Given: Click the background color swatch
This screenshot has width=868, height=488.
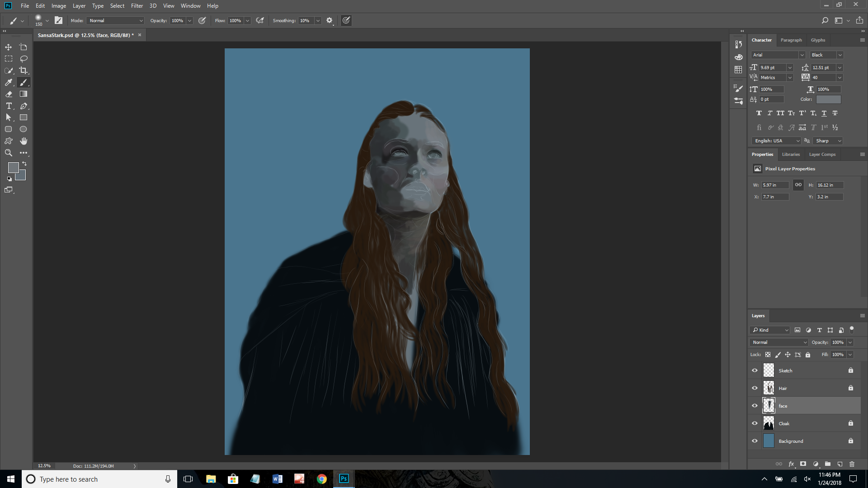Looking at the screenshot, I should click(x=21, y=176).
